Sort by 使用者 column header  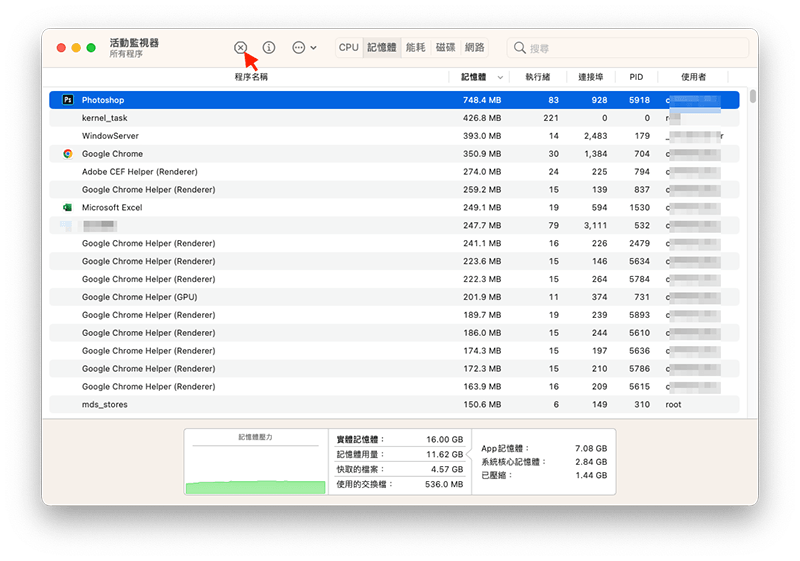click(x=693, y=77)
